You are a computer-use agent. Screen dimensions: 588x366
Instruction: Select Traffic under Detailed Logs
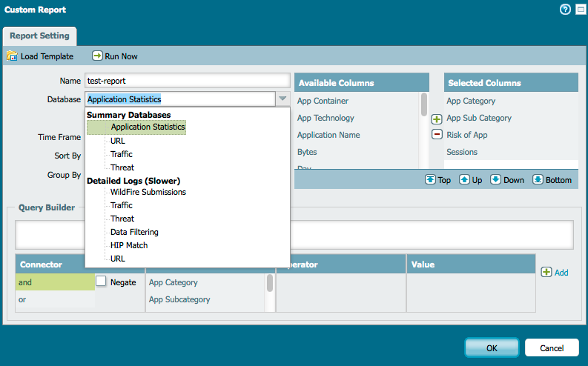coord(121,205)
